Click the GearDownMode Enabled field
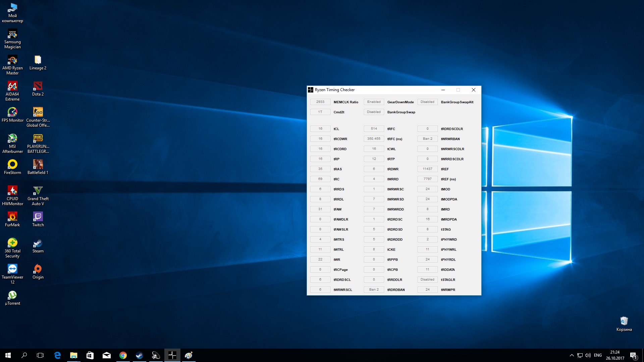Viewport: 644px width, 362px height. [374, 102]
